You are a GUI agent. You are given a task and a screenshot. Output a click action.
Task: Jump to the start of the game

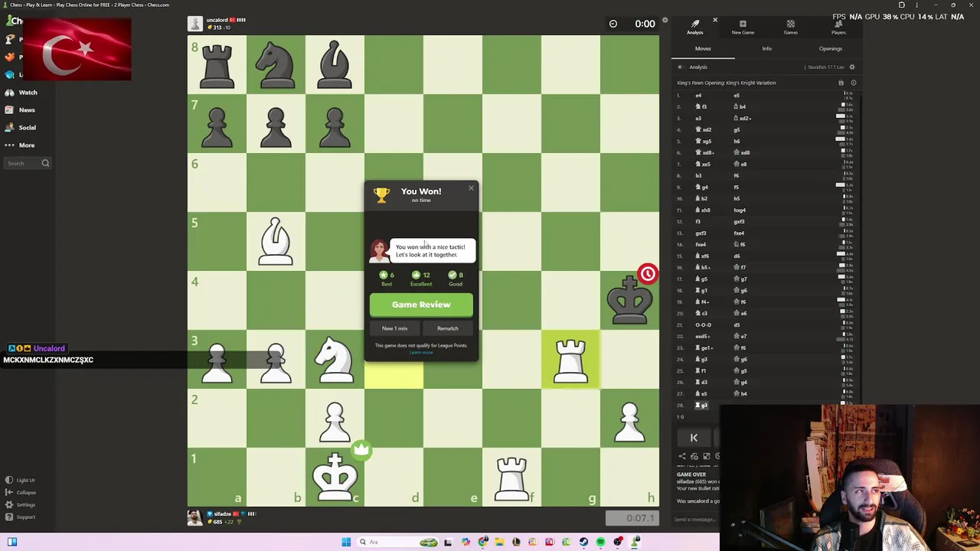(694, 438)
